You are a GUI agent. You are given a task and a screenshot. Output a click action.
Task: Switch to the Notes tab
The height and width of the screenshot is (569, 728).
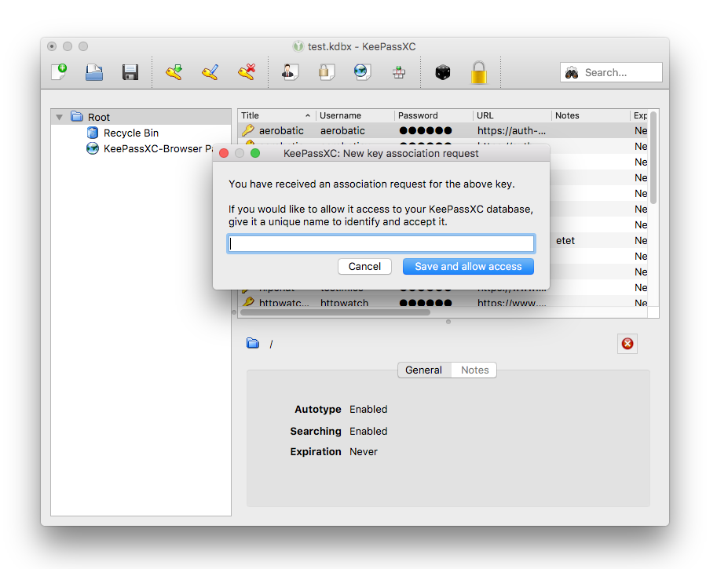474,370
